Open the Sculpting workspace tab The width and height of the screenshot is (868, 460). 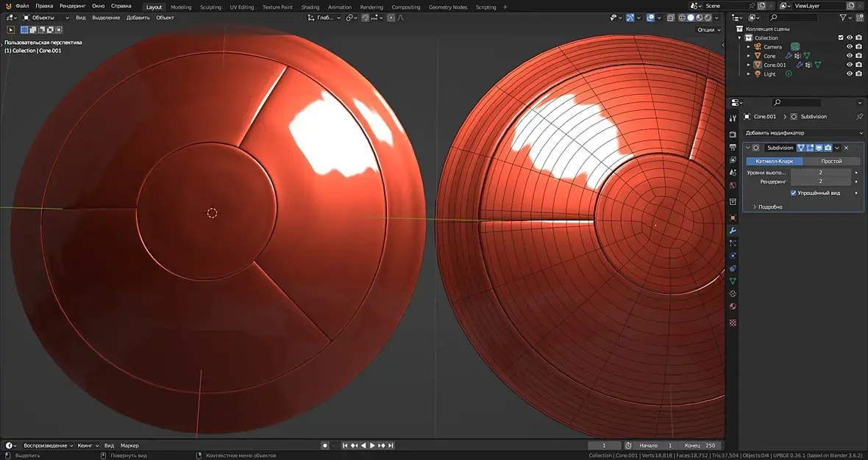210,7
